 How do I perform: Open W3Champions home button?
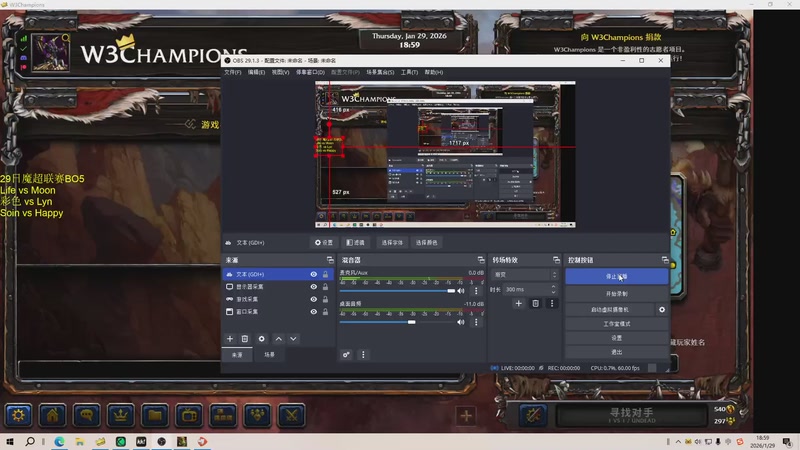pyautogui.click(x=53, y=415)
